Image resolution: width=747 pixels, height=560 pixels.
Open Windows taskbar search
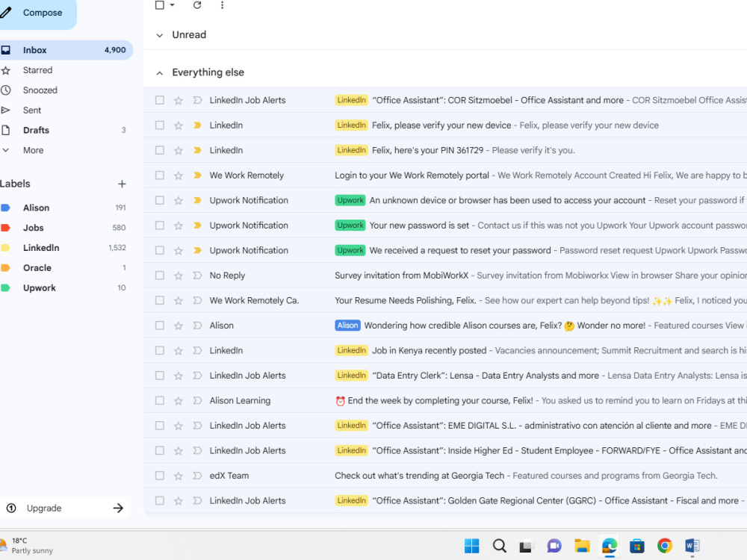click(x=499, y=546)
